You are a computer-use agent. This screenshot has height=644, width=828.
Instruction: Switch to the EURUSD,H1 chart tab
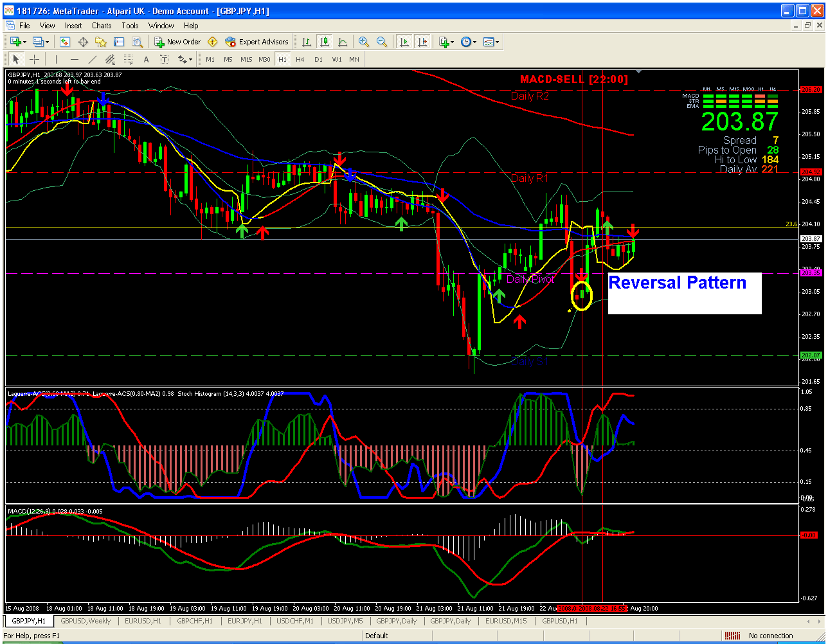click(x=143, y=621)
